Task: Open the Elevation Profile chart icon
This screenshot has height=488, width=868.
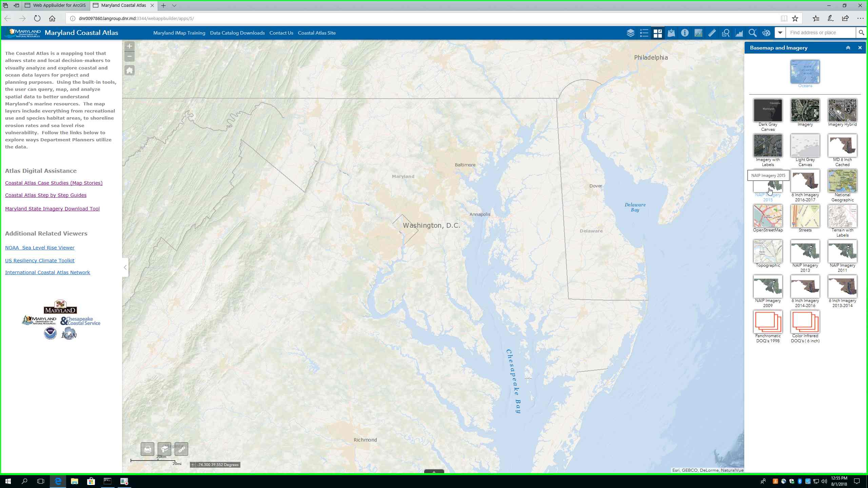Action: pyautogui.click(x=739, y=33)
